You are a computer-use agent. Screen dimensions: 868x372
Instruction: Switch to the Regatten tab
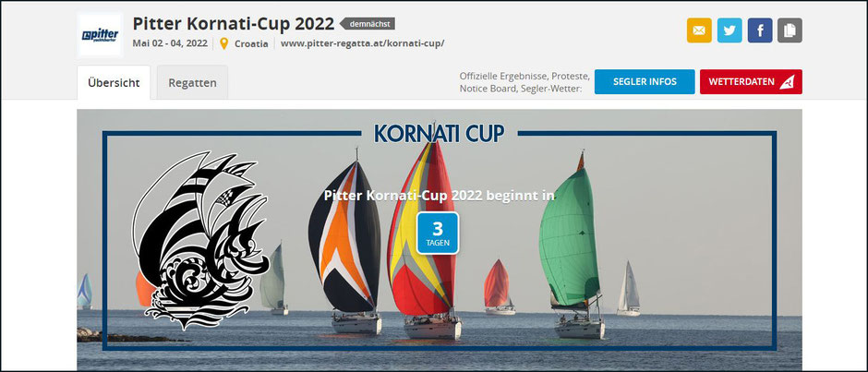(192, 83)
